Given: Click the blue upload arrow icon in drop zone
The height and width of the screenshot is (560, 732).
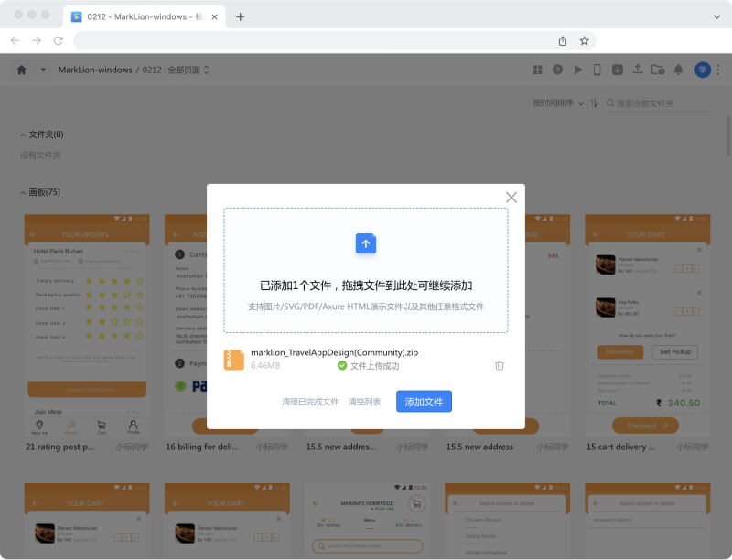Looking at the screenshot, I should point(366,243).
